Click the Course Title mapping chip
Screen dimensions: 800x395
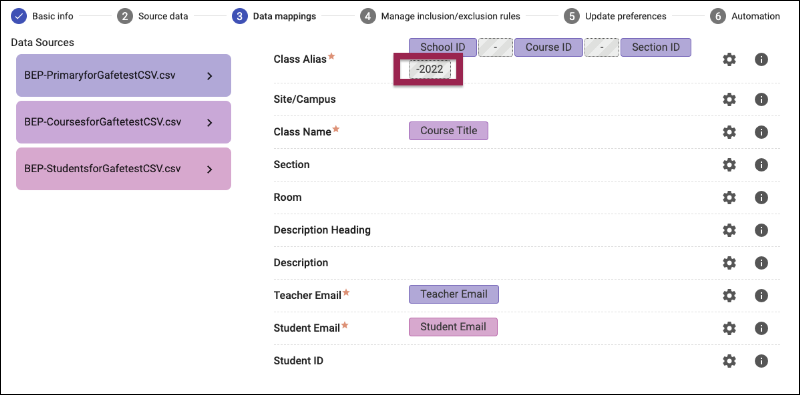point(448,131)
